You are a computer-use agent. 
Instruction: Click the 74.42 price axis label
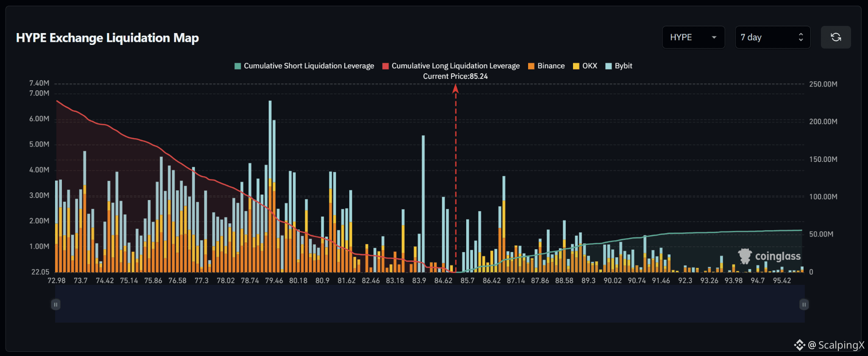105,281
